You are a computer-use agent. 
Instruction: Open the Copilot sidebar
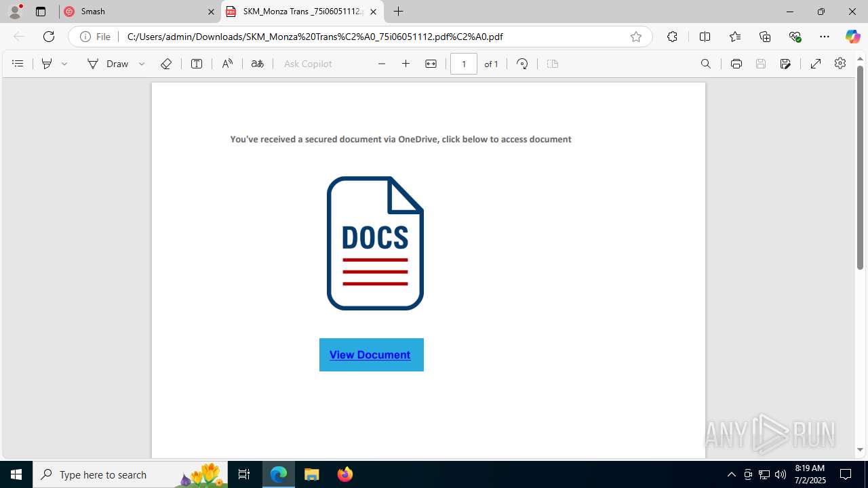tap(853, 37)
